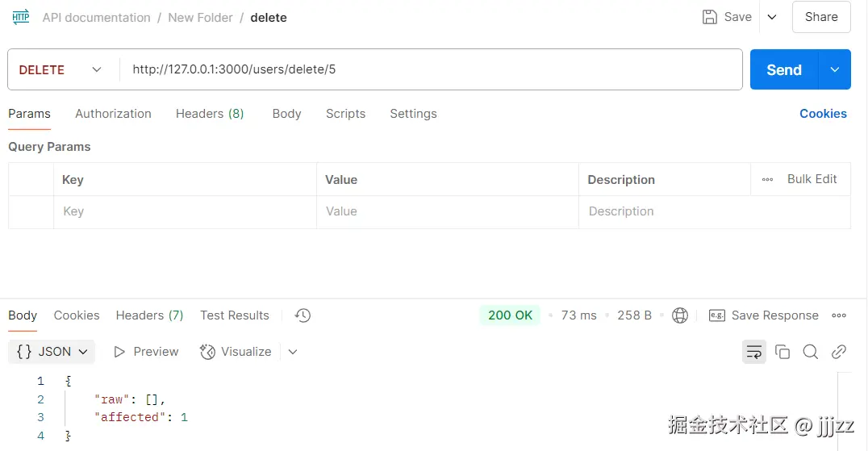Click the link icon in response toolbar
868x451 pixels.
pos(839,352)
